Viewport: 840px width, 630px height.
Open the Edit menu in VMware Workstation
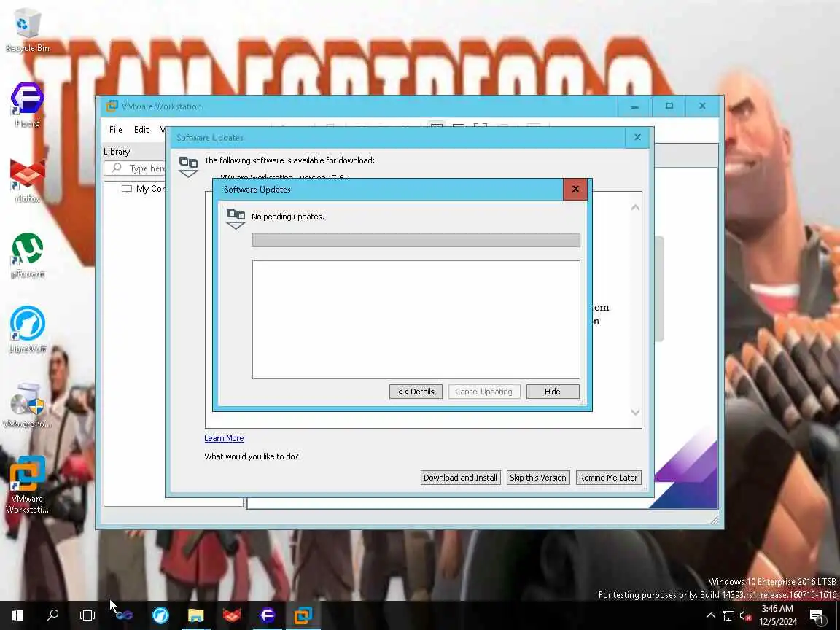141,130
